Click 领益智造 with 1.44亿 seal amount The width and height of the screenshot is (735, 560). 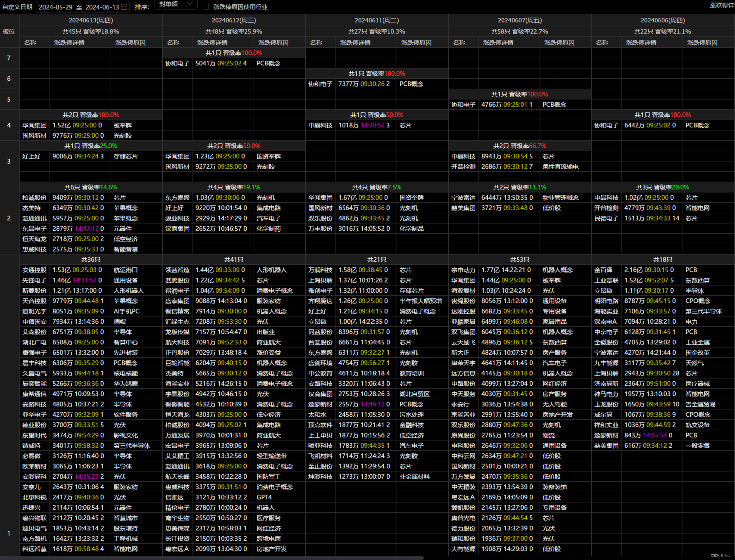tap(177, 270)
